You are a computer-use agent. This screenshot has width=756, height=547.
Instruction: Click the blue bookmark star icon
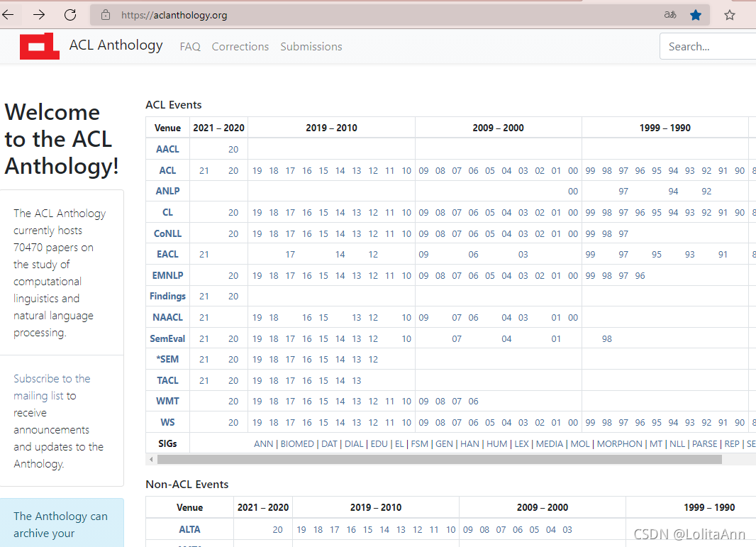[695, 15]
